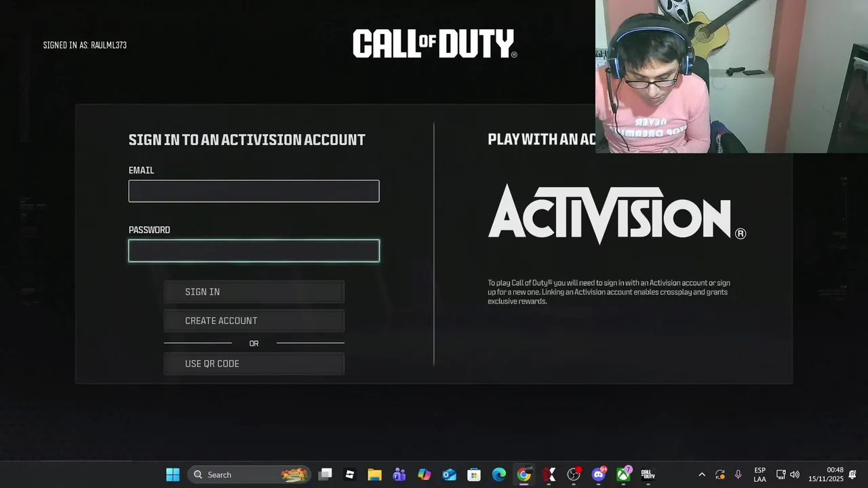Open the Windows Start menu

tap(173, 474)
